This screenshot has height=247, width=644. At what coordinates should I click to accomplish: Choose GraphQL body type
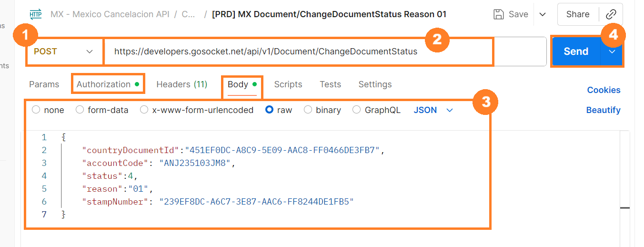[x=377, y=110]
